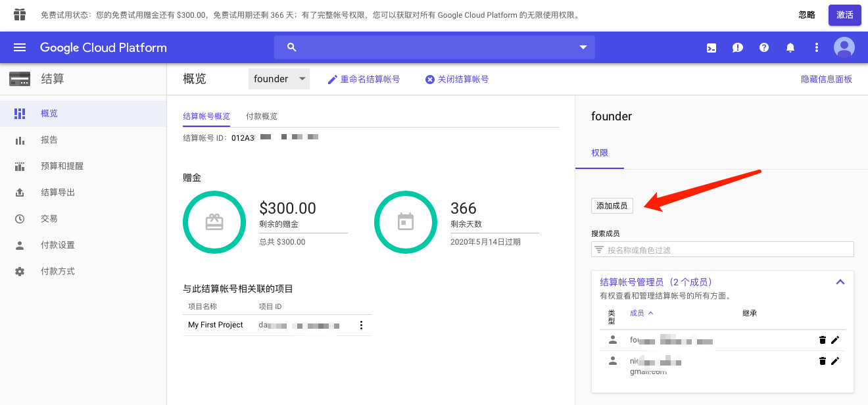Open the founder billing account dropdown
This screenshot has width=868, height=405.
pyautogui.click(x=279, y=79)
